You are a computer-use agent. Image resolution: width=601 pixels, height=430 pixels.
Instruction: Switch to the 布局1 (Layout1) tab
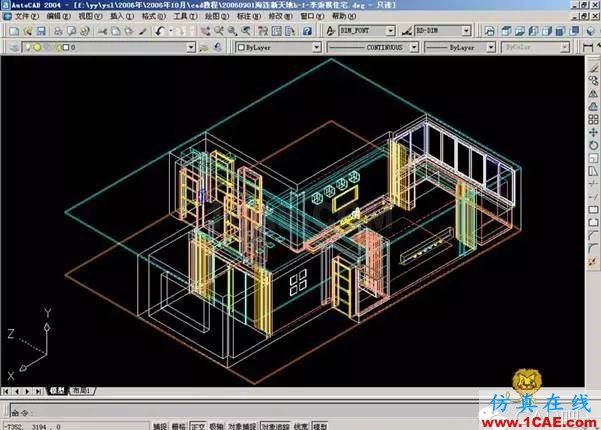click(81, 391)
